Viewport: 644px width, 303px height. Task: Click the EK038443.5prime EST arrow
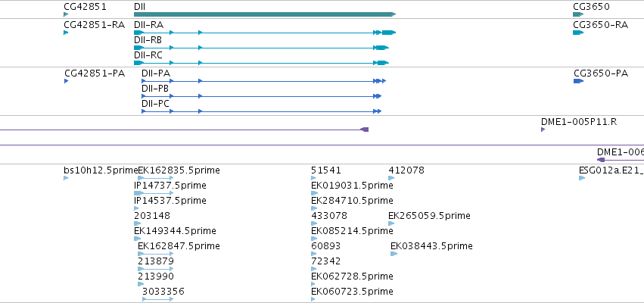coord(394,254)
